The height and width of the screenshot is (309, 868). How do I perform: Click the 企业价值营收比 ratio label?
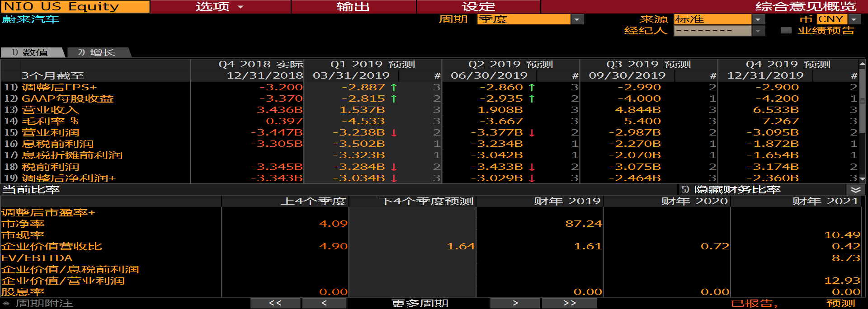(52, 247)
